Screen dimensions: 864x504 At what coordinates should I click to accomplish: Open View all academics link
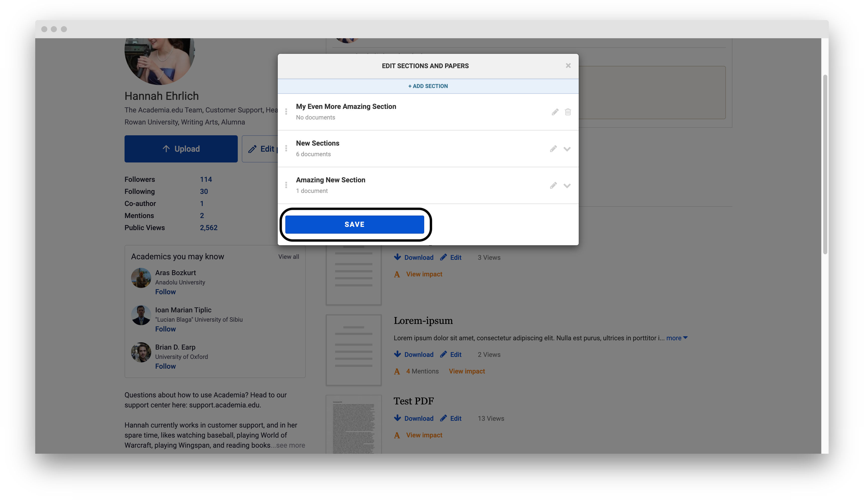(288, 257)
